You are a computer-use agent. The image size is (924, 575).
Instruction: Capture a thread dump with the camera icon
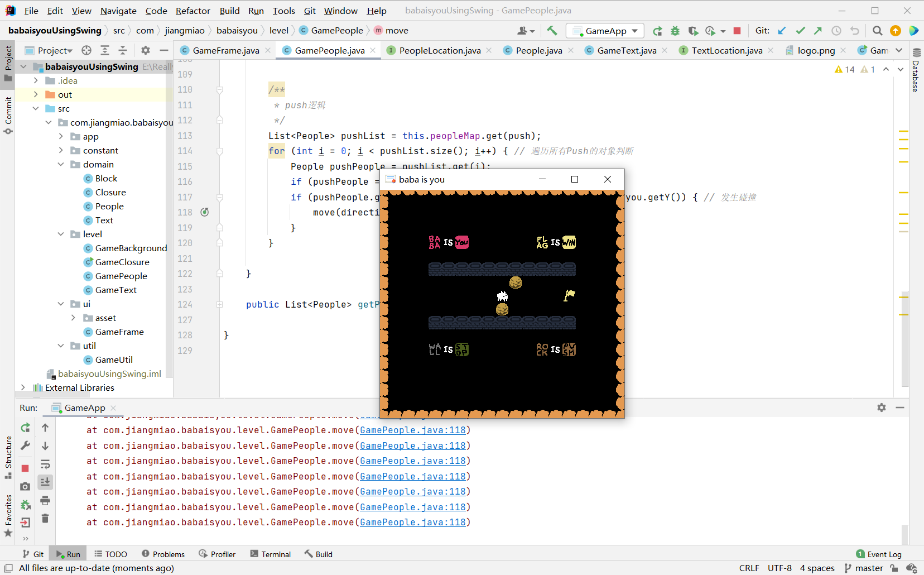click(25, 486)
